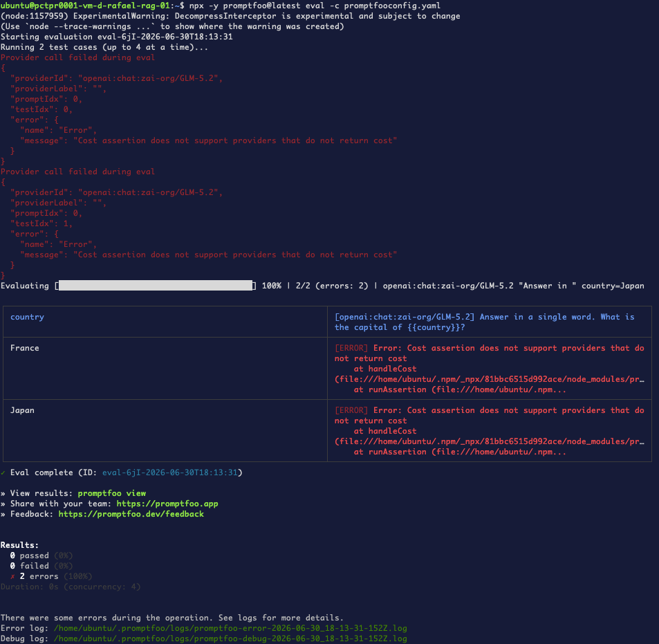The height and width of the screenshot is (644, 659).
Task: Click the '2 errors' result line
Action: click(51, 576)
